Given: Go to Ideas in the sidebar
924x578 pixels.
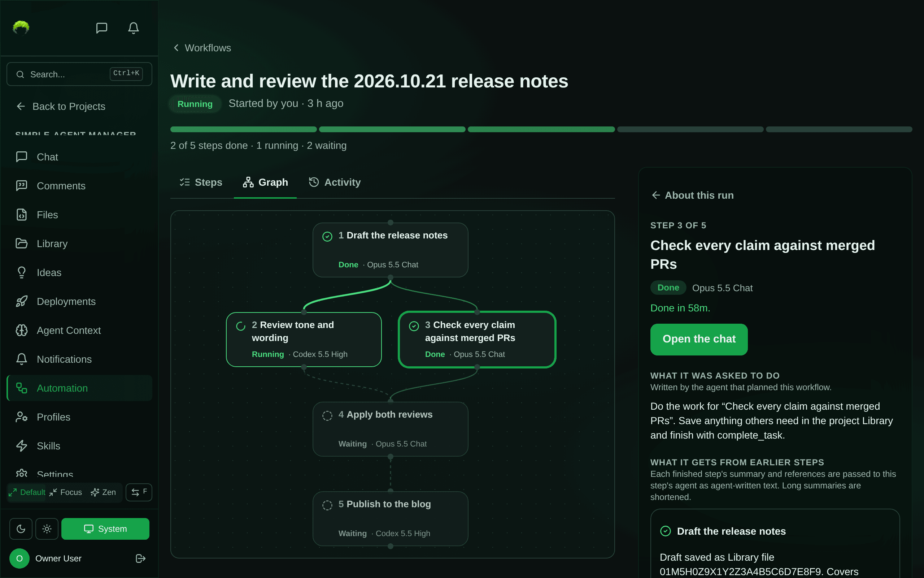Looking at the screenshot, I should 79,272.
